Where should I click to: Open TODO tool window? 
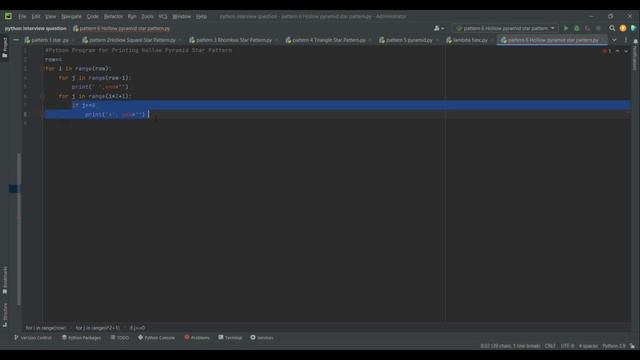click(120, 338)
